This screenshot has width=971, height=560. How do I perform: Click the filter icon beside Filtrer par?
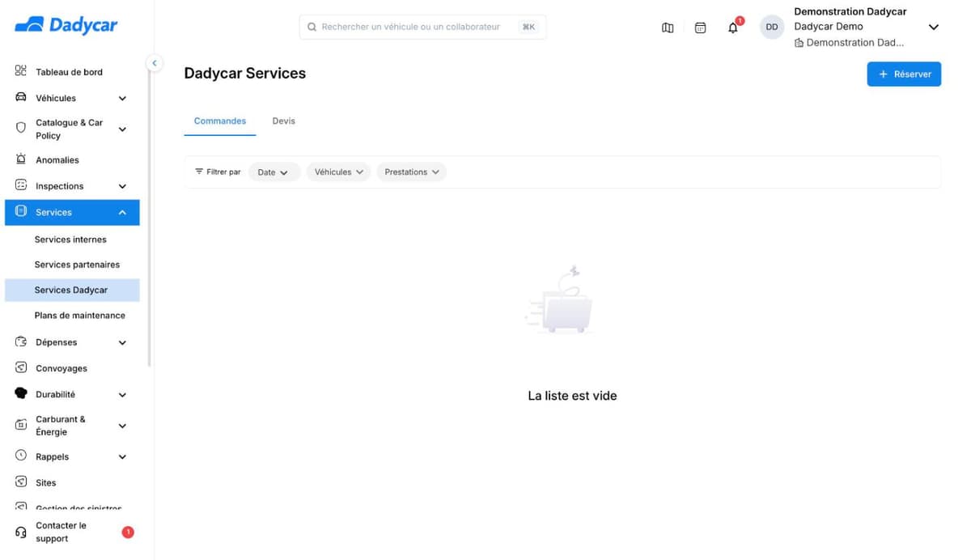point(199,172)
